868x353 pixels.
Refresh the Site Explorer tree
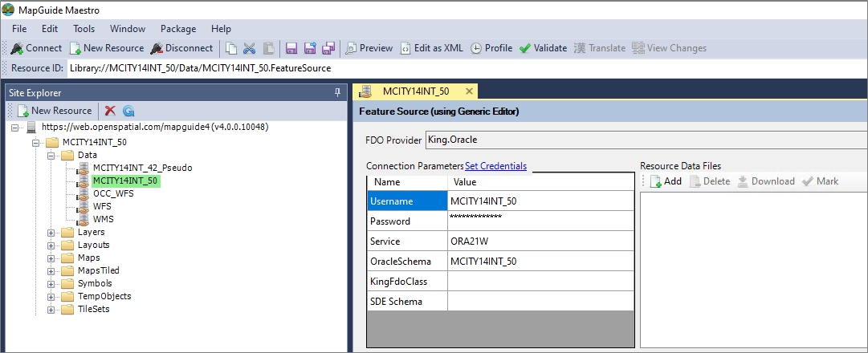[128, 111]
